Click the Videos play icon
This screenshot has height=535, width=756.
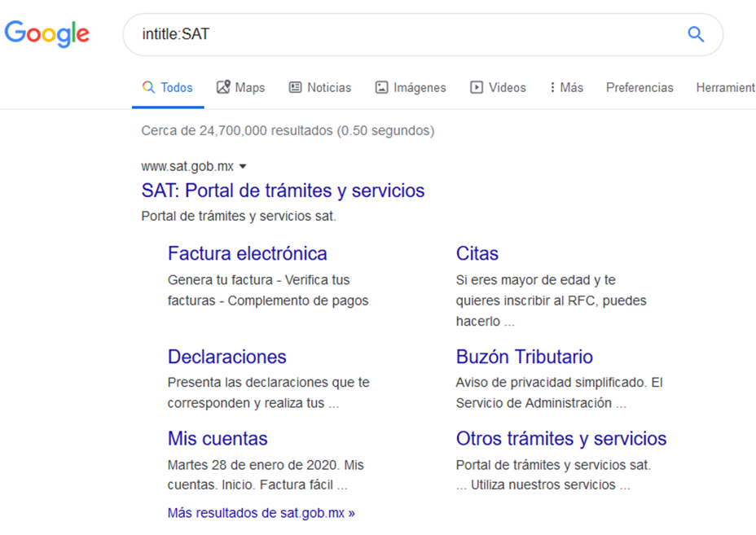coord(477,87)
